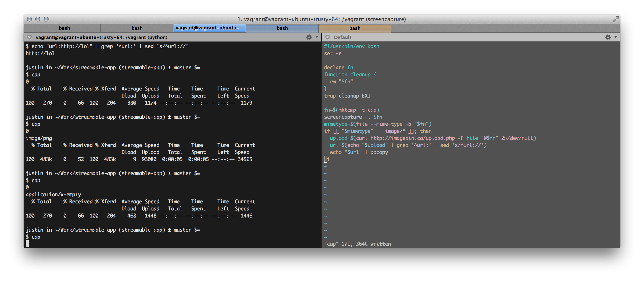Click the 'set -e' line in editor

tap(333, 54)
